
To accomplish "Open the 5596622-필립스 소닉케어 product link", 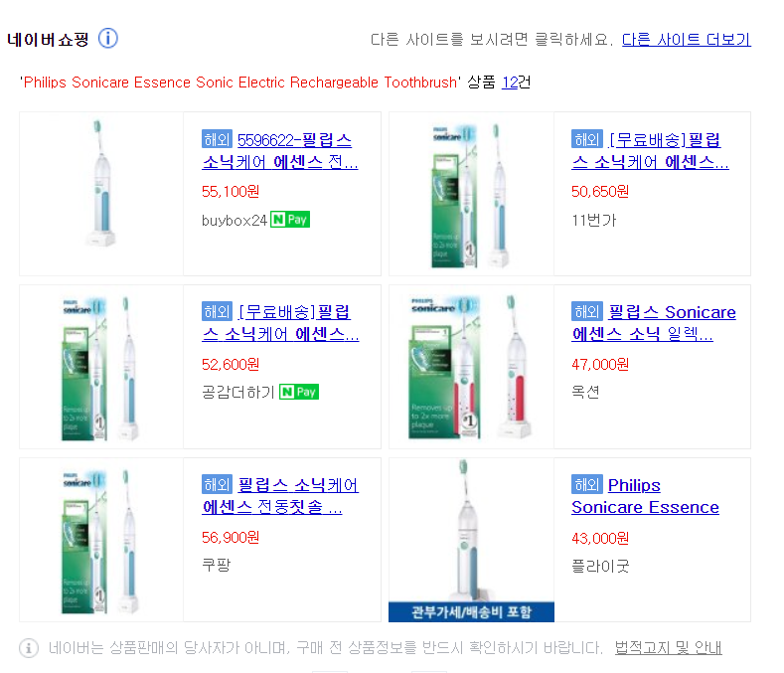I will (280, 151).
